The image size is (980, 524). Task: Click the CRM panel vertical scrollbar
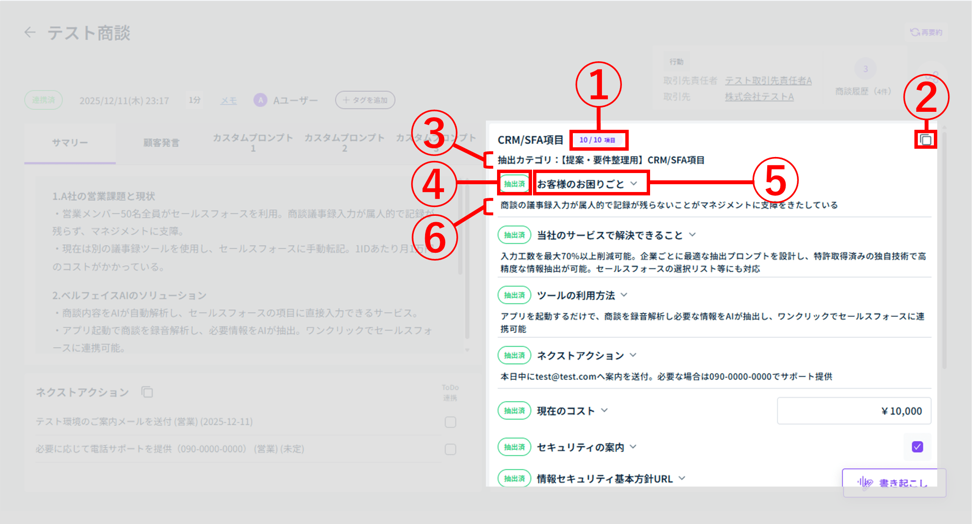[x=944, y=243]
